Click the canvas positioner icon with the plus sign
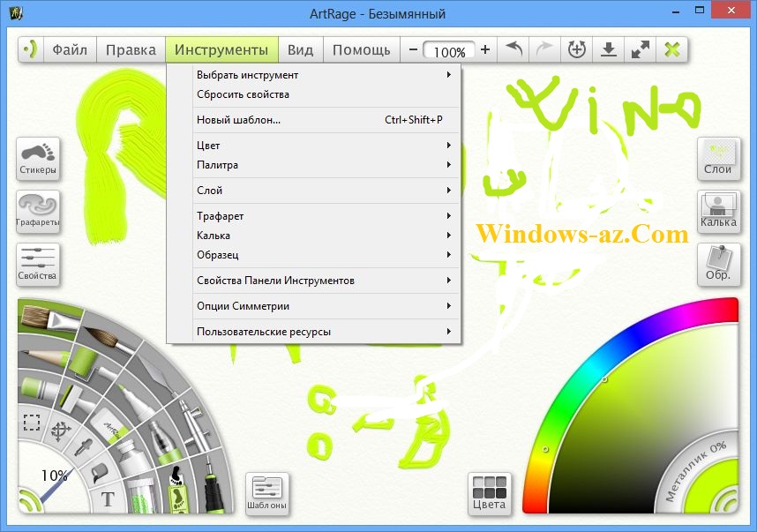This screenshot has height=532, width=757. tap(576, 49)
